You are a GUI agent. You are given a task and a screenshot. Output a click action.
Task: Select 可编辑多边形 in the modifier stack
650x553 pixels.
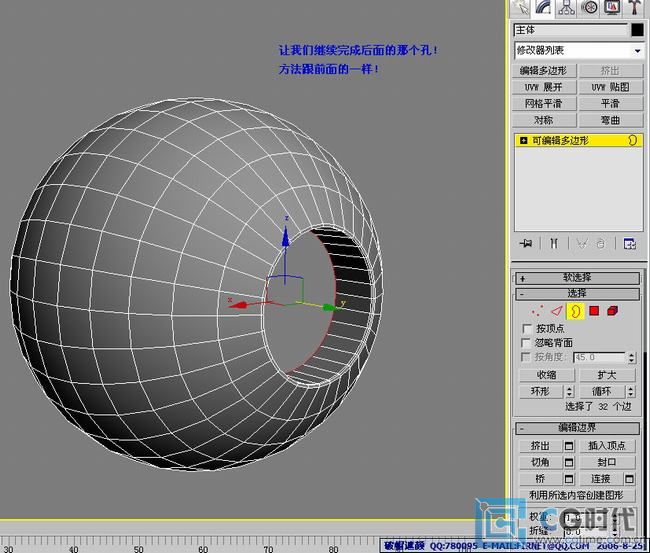tap(579, 141)
